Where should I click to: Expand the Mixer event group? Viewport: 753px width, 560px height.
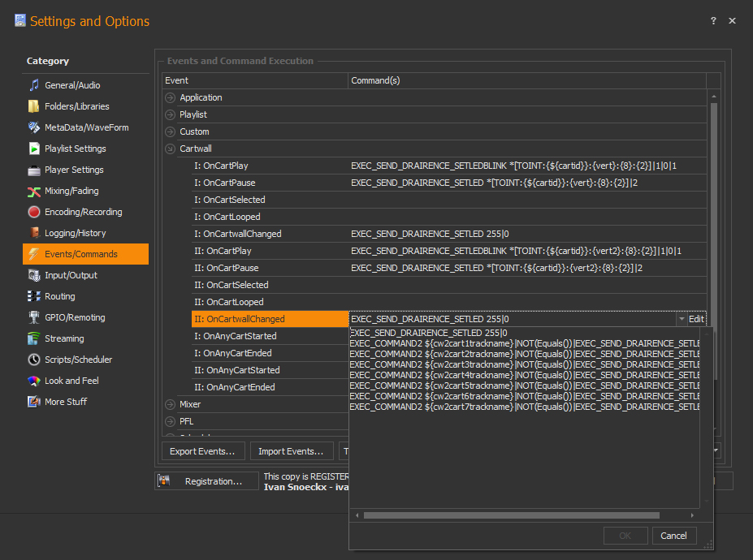(x=171, y=404)
